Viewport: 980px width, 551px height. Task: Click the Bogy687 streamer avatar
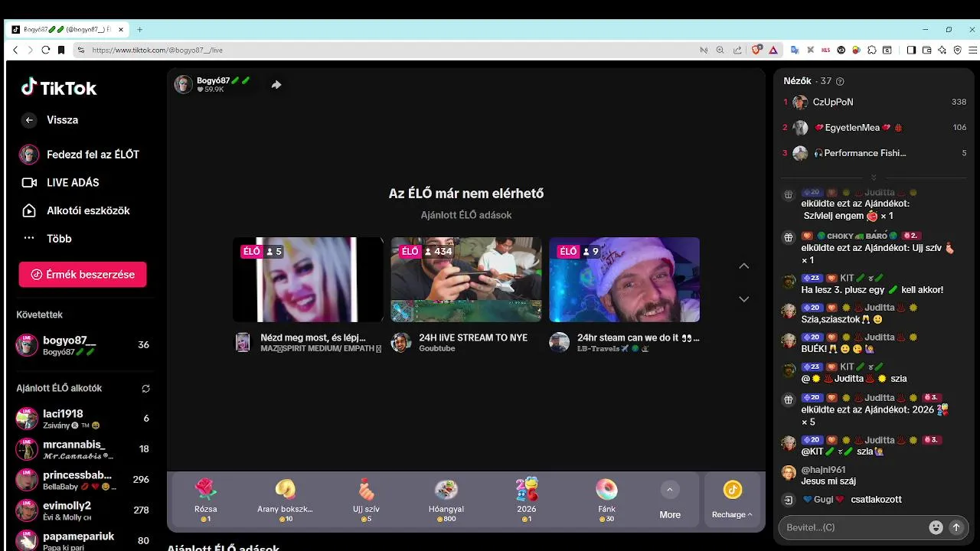pyautogui.click(x=183, y=84)
